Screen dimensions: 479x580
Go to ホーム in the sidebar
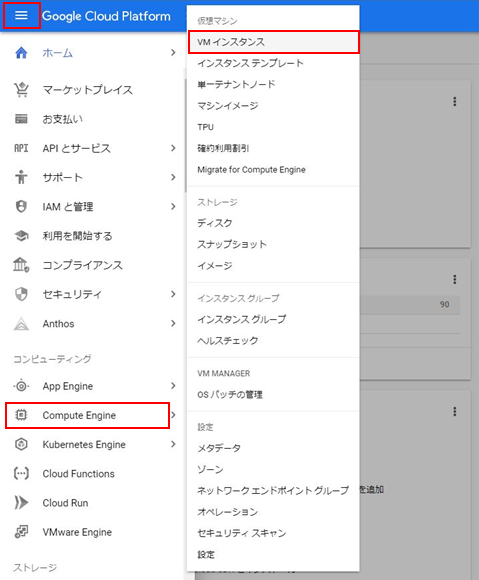(57, 53)
